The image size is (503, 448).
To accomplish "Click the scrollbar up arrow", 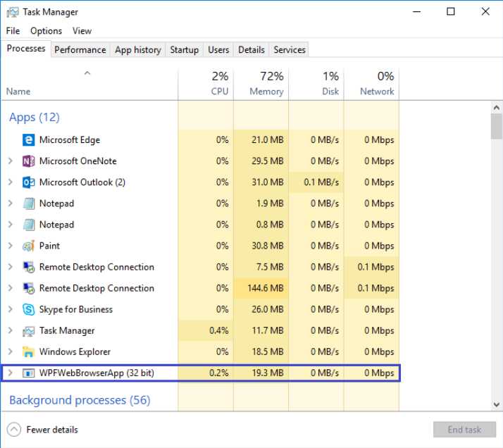I will tap(496, 108).
